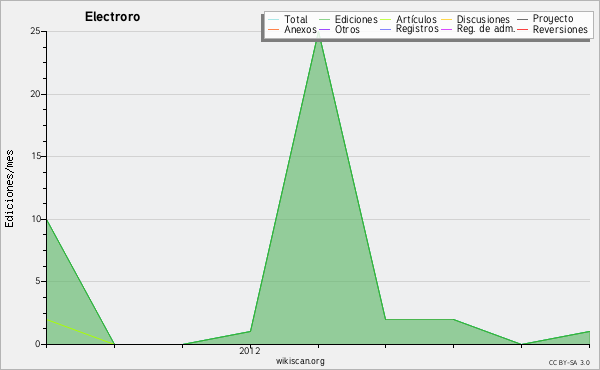Click the Ediciones/mes axis label
This screenshot has height=370, width=600.
9,188
